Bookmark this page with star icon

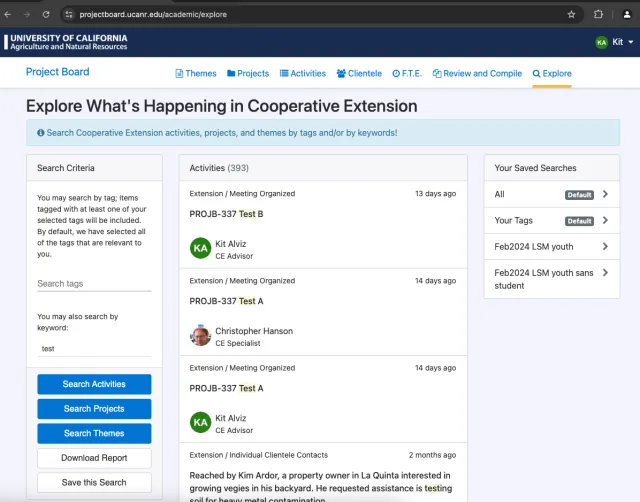click(x=571, y=15)
